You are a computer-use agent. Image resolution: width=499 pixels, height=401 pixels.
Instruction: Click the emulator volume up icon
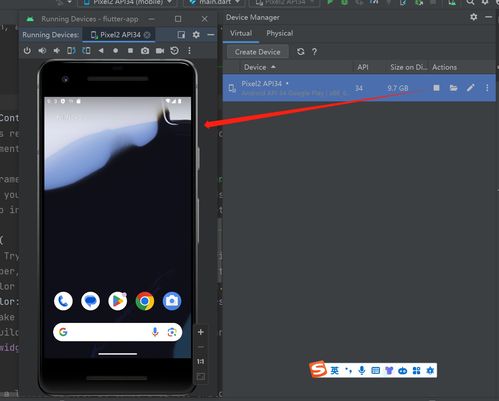click(42, 51)
